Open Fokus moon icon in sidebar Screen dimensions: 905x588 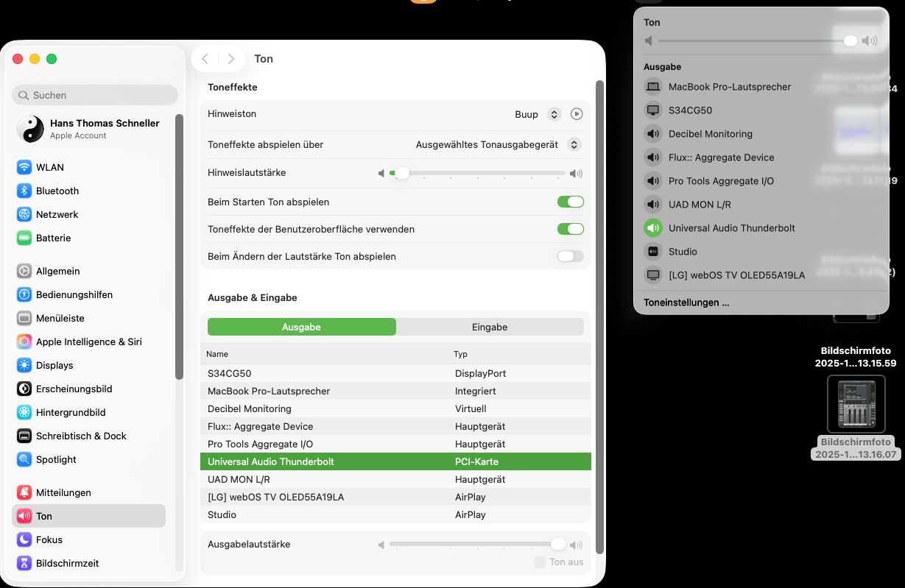click(24, 539)
